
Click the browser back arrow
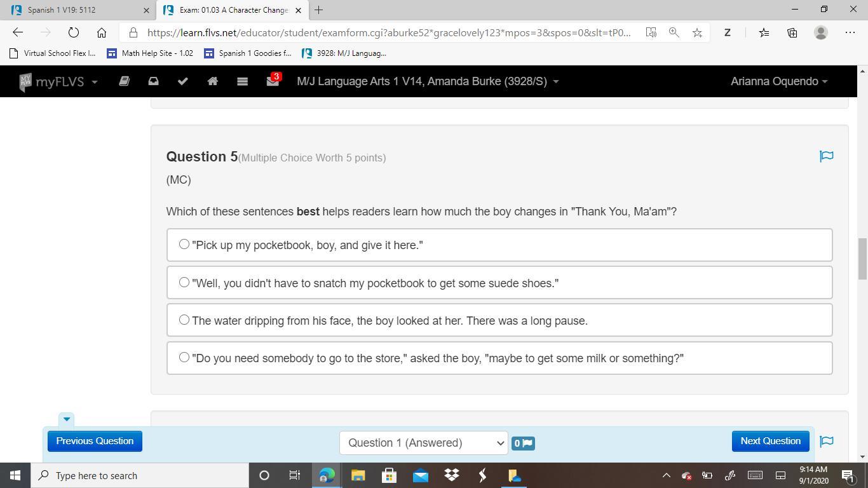pyautogui.click(x=18, y=32)
